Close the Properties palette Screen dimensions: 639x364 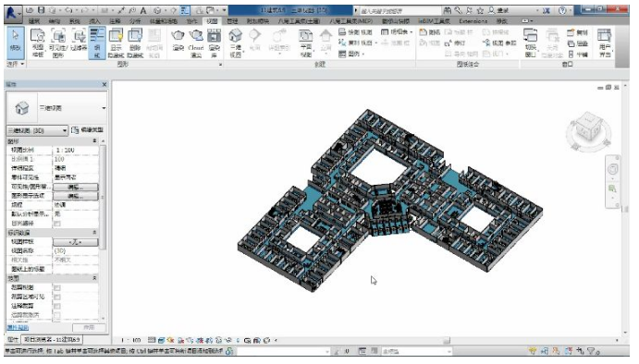pos(104,84)
